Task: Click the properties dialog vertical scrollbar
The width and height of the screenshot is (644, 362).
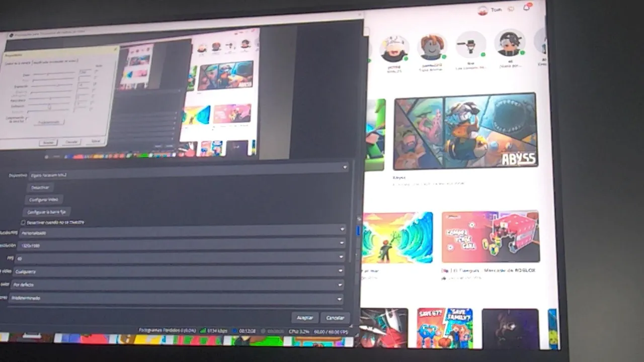Action: pyautogui.click(x=351, y=211)
